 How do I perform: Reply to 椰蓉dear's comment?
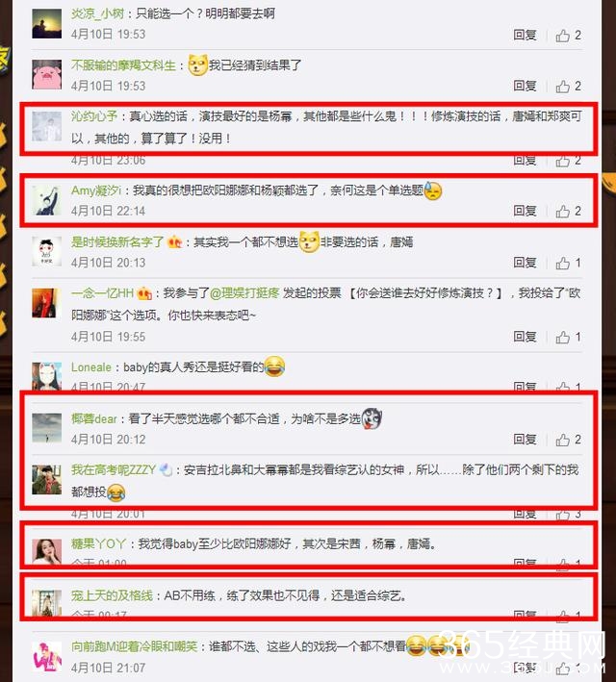(x=525, y=440)
